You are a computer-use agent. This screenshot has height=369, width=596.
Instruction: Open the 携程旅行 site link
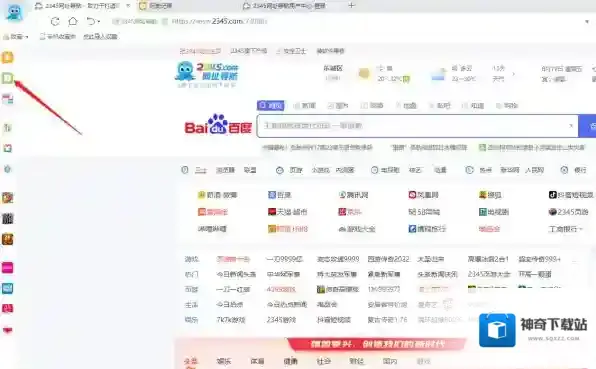pos(427,229)
